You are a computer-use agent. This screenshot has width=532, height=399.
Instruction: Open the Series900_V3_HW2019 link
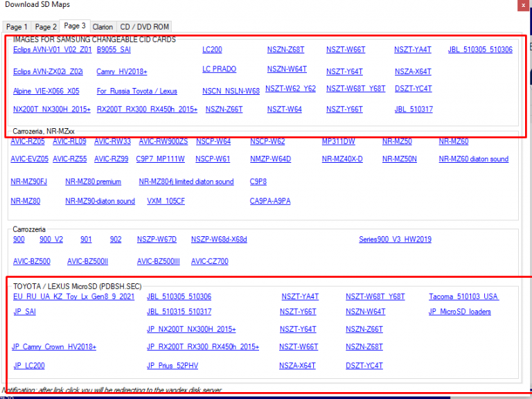point(395,240)
